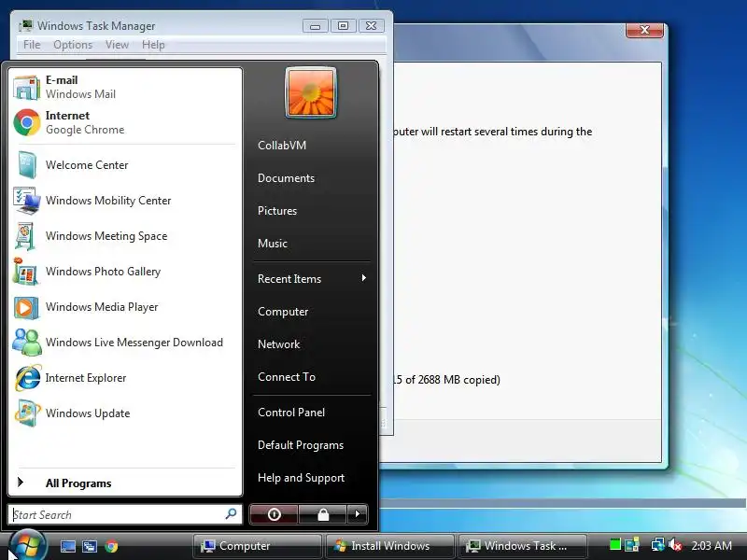Click the Start orb button
747x560 pixels.
28,546
